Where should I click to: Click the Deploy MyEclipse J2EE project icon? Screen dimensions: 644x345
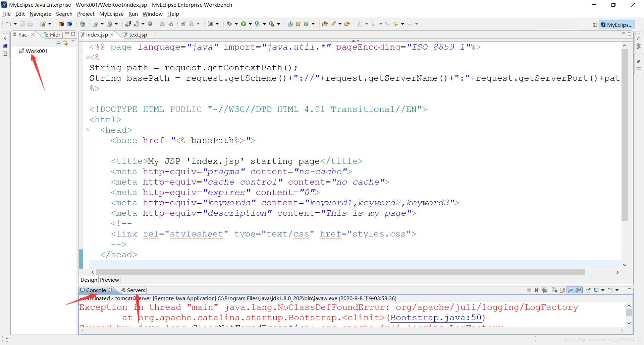click(128, 24)
